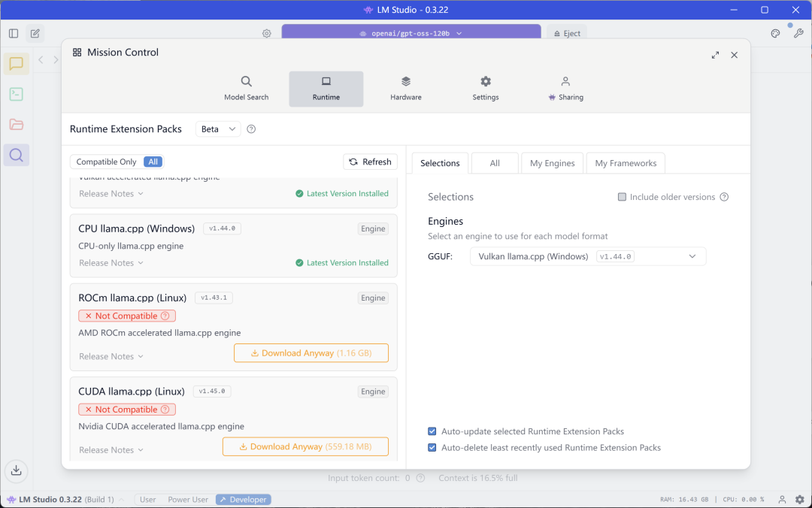Open the Beta channel dropdown
Screen dimensions: 812x508
(x=218, y=129)
